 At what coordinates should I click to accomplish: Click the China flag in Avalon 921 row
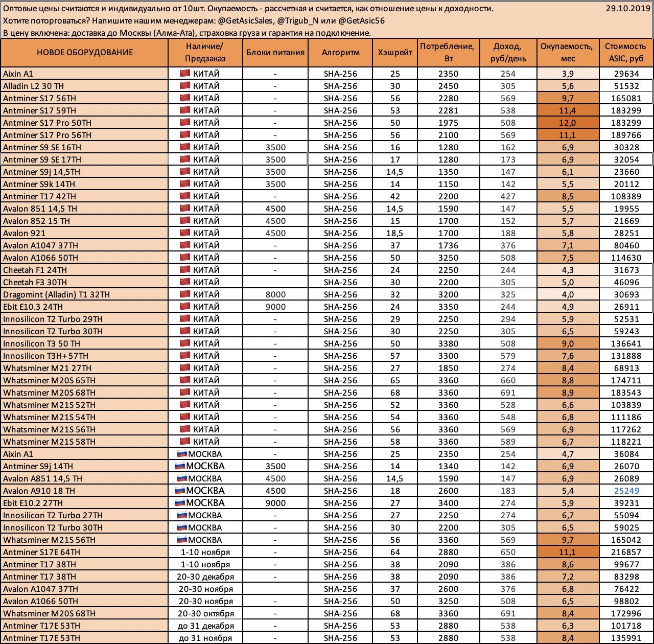click(185, 233)
